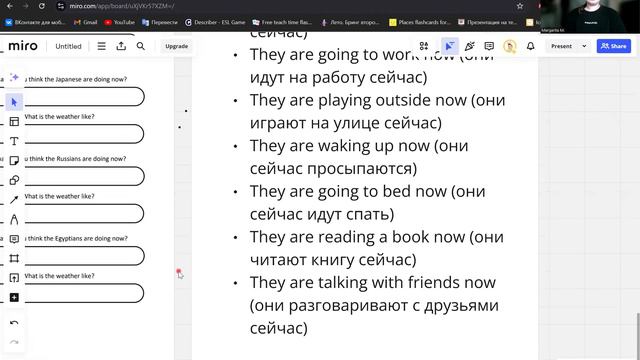Select 'They are waking up now' text
The height and width of the screenshot is (360, 640).
pos(340,146)
